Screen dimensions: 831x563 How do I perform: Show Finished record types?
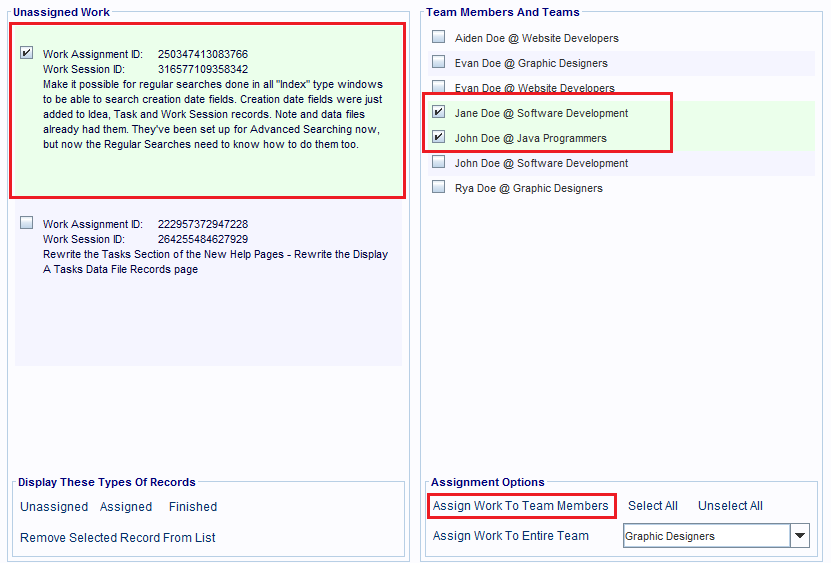pyautogui.click(x=193, y=507)
